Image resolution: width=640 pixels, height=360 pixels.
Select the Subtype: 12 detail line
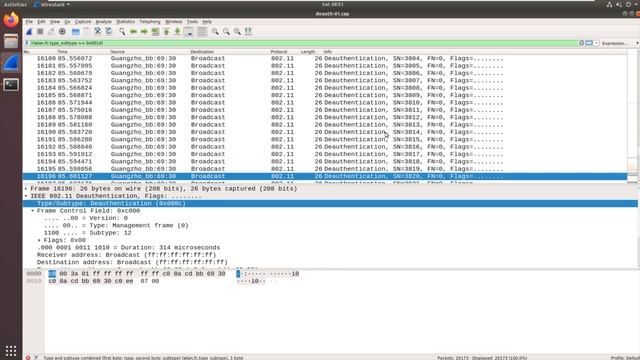tap(87, 233)
